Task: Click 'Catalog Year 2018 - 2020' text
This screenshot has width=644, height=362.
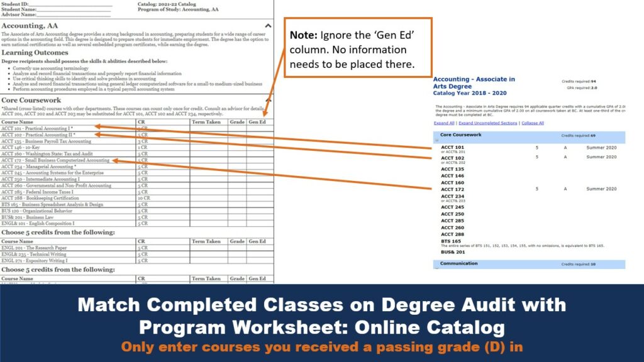Action: tap(470, 93)
